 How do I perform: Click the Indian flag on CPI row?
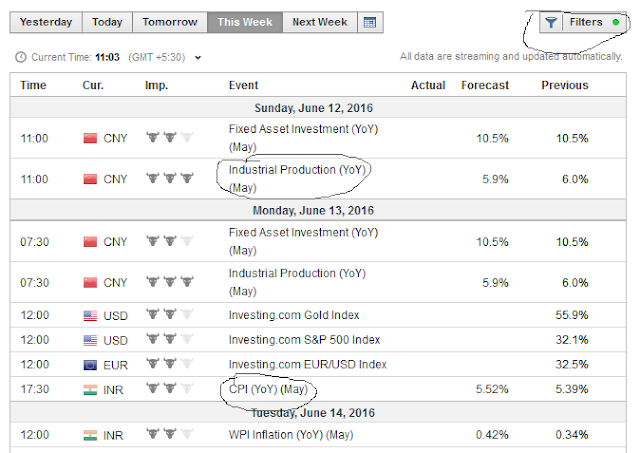91,388
